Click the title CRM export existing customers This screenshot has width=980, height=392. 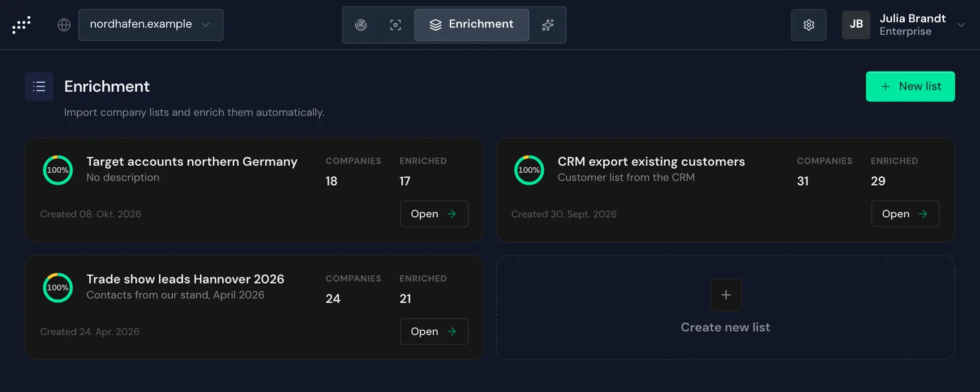(x=651, y=162)
